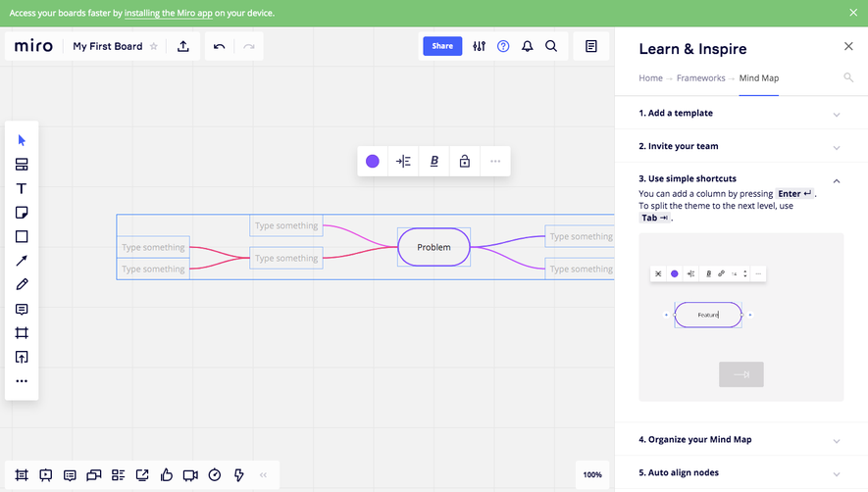
Task: Lock the selected mind map node
Action: coord(465,161)
